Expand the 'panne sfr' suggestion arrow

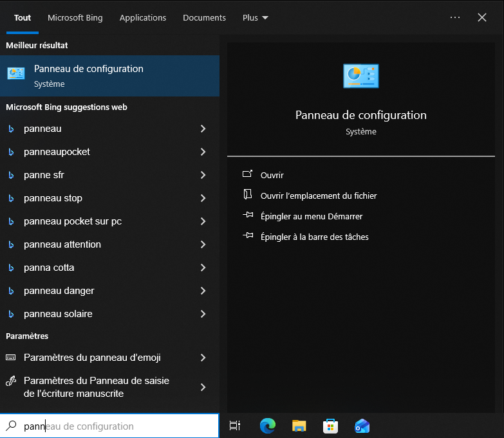coord(203,175)
